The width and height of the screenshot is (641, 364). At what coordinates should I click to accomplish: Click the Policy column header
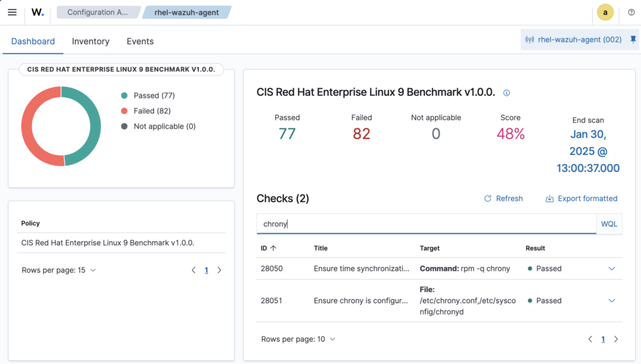click(x=30, y=223)
